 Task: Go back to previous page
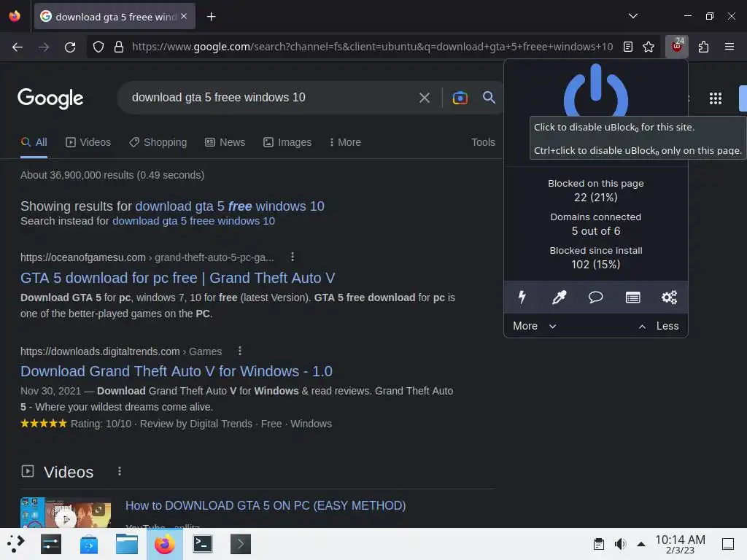[x=18, y=47]
